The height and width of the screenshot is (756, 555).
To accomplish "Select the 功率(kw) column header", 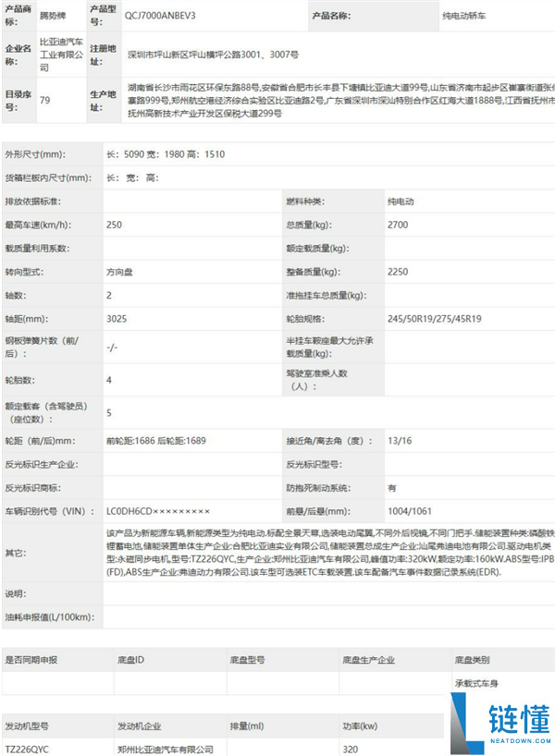I will pos(360,726).
